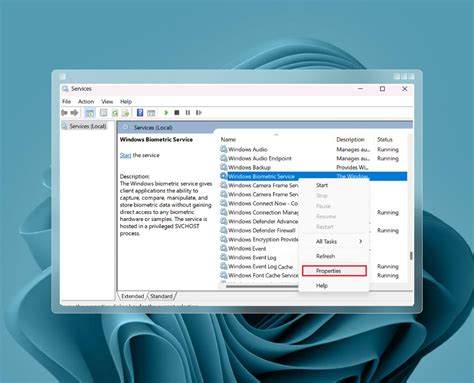Click the Restart Service toolbar icon

(x=199, y=113)
